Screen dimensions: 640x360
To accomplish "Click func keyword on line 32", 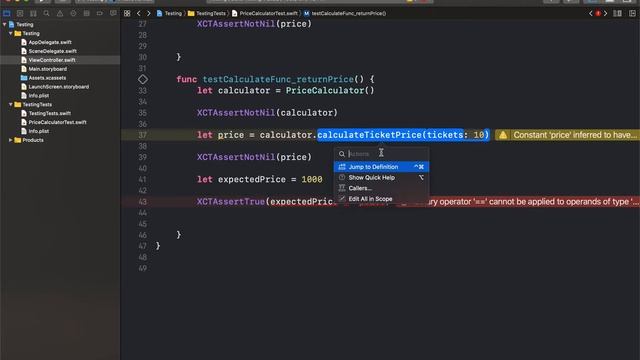I will point(187,79).
